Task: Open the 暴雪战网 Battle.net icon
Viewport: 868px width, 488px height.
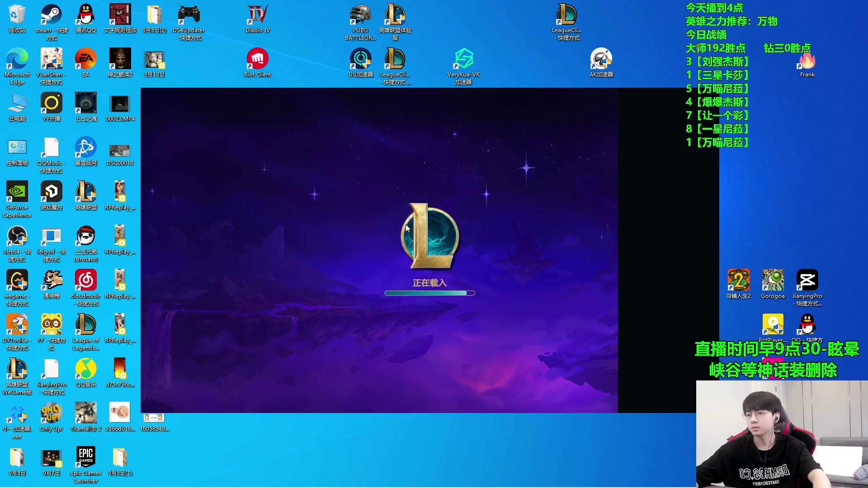Action: click(x=86, y=151)
